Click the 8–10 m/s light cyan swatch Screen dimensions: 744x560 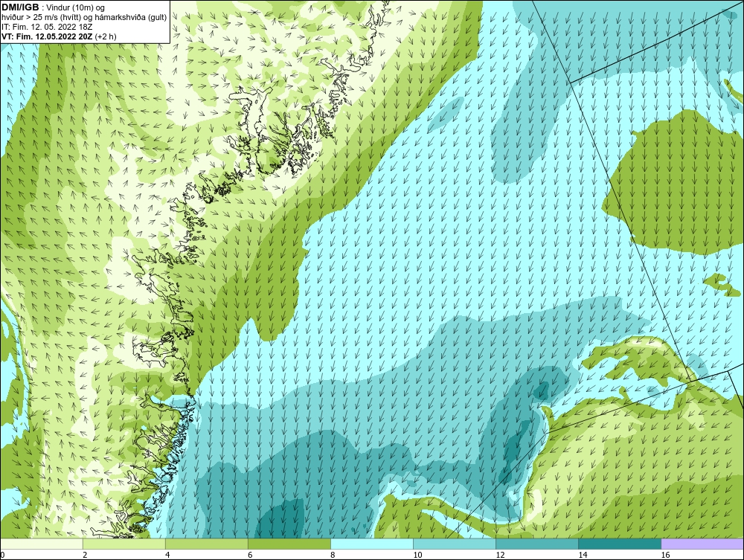[372, 544]
